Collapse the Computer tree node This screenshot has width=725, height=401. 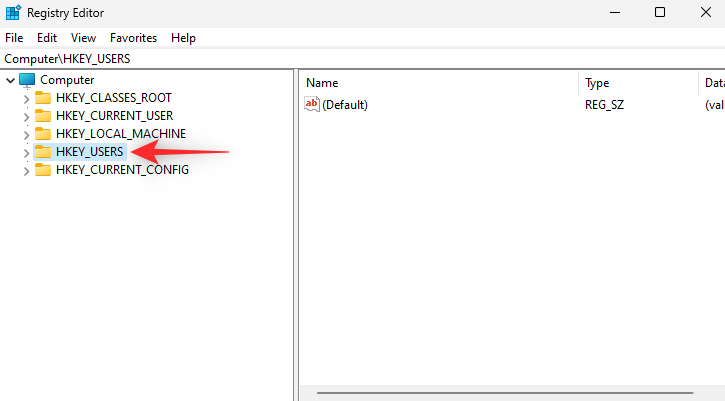10,80
